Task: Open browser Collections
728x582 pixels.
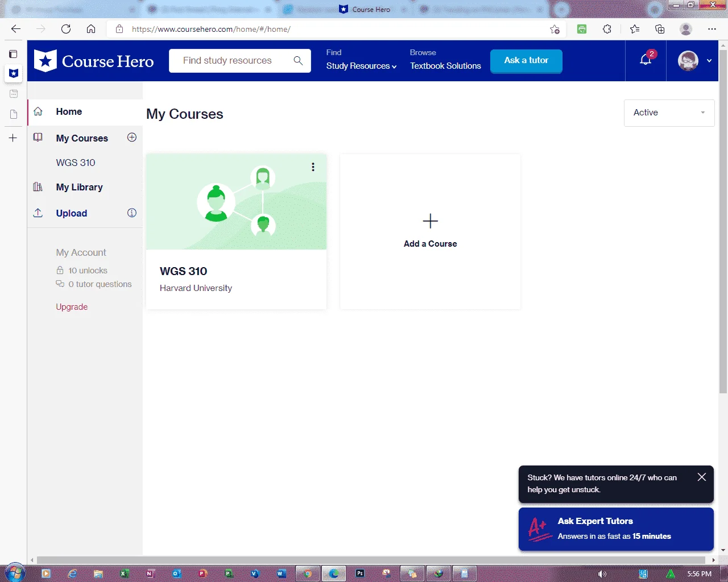Action: 660,29
